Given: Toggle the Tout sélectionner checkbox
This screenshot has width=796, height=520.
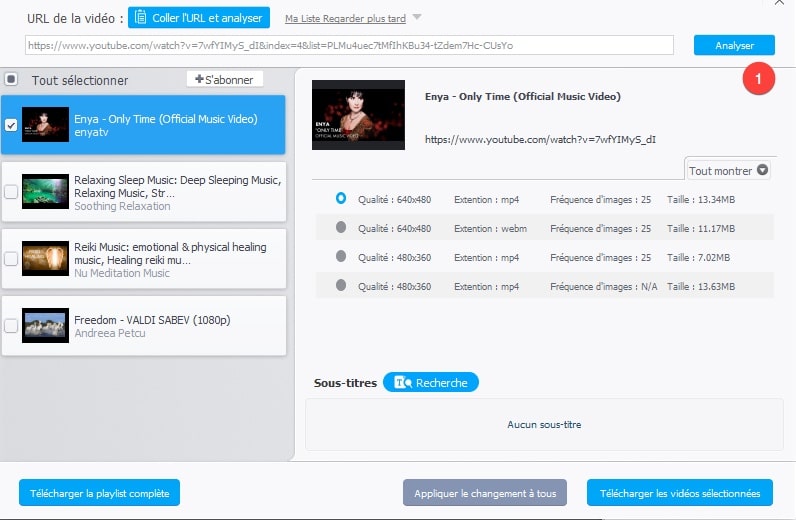Looking at the screenshot, I should (x=11, y=79).
